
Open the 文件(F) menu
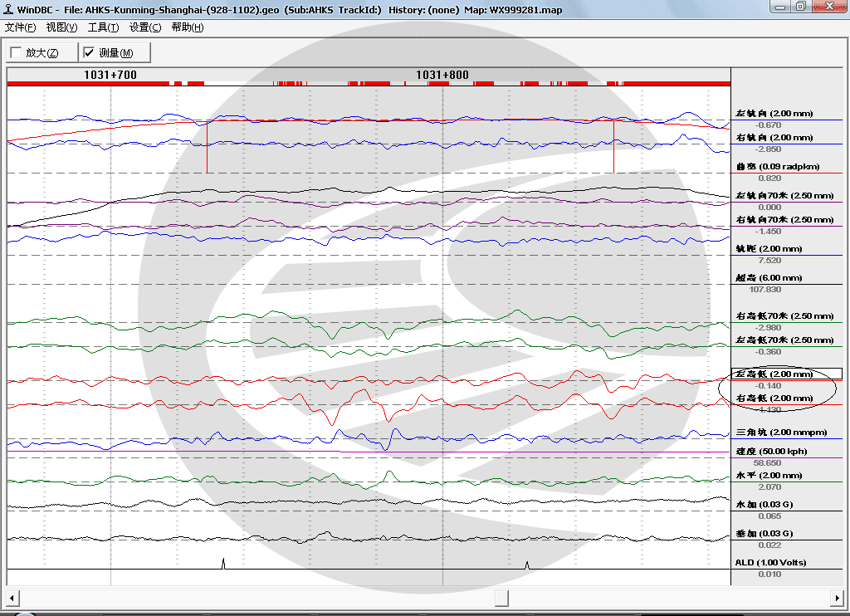pyautogui.click(x=20, y=27)
